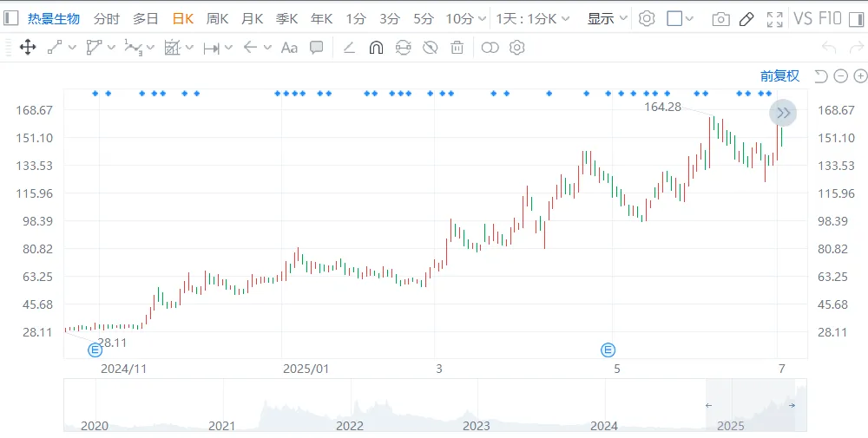Zoom in chart with plus icon
Image resolution: width=868 pixels, height=438 pixels.
[858, 76]
